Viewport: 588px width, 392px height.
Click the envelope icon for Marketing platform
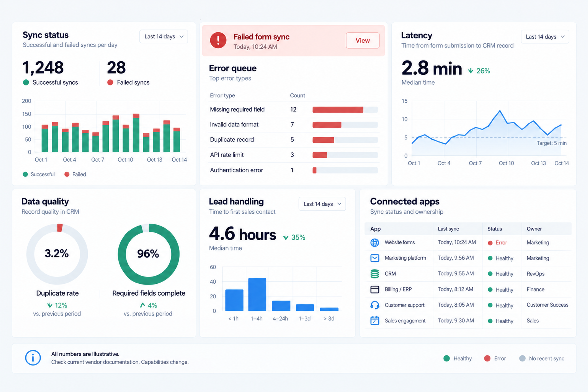375,258
